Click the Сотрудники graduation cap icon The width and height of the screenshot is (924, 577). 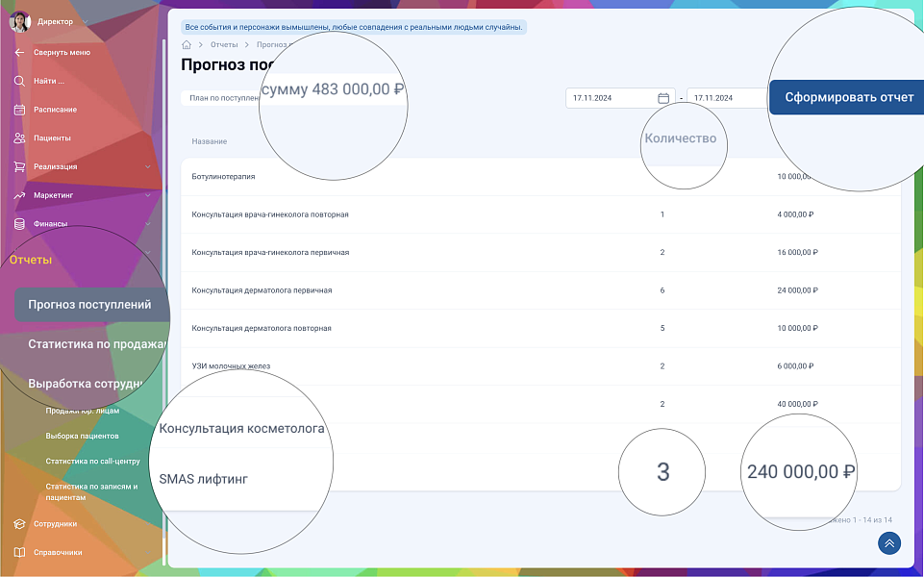(19, 524)
